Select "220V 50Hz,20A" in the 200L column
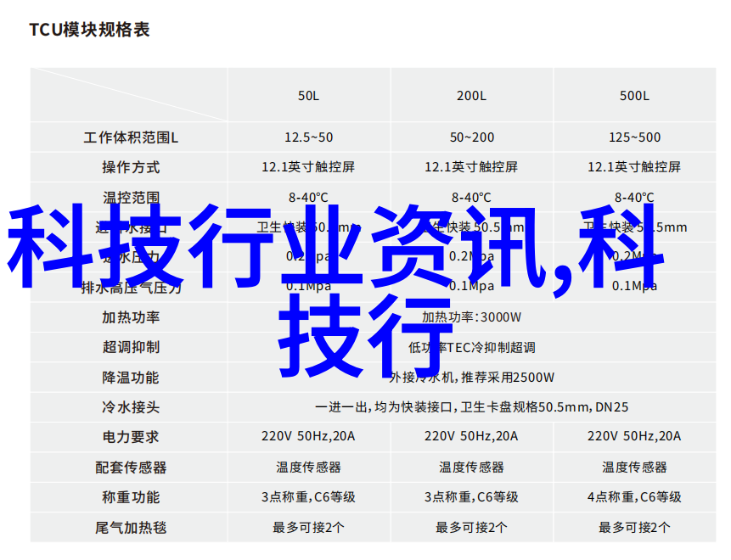Viewport: 731px width, 560px height. point(471,436)
